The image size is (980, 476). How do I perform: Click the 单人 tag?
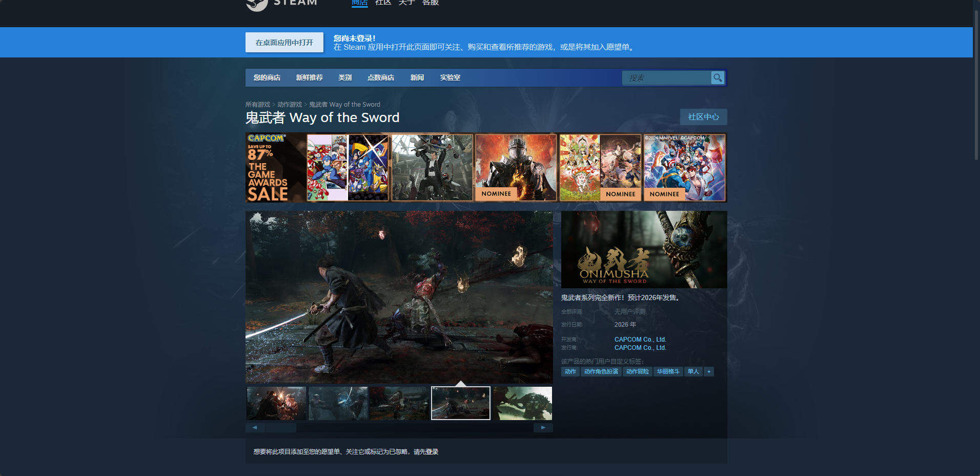click(x=693, y=371)
